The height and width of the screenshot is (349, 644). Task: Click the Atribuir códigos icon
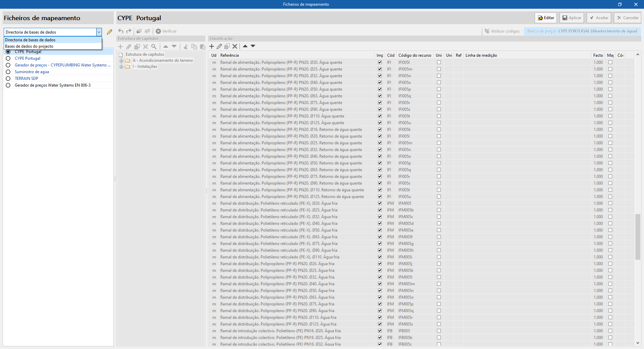click(x=487, y=31)
